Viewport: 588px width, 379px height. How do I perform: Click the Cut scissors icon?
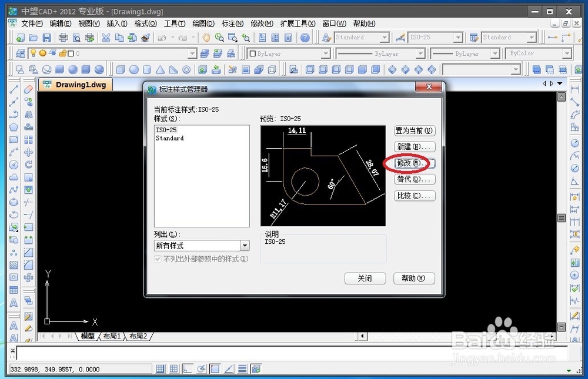(x=106, y=38)
